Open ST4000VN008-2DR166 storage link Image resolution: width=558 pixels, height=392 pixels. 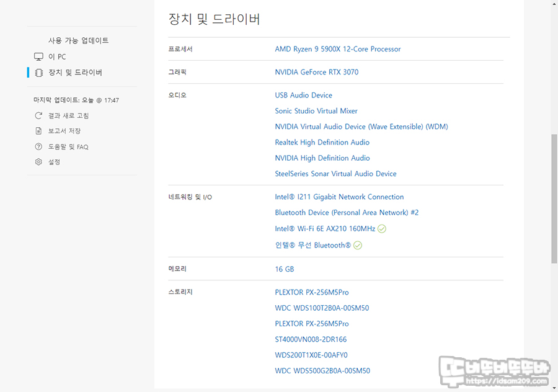pyautogui.click(x=311, y=339)
